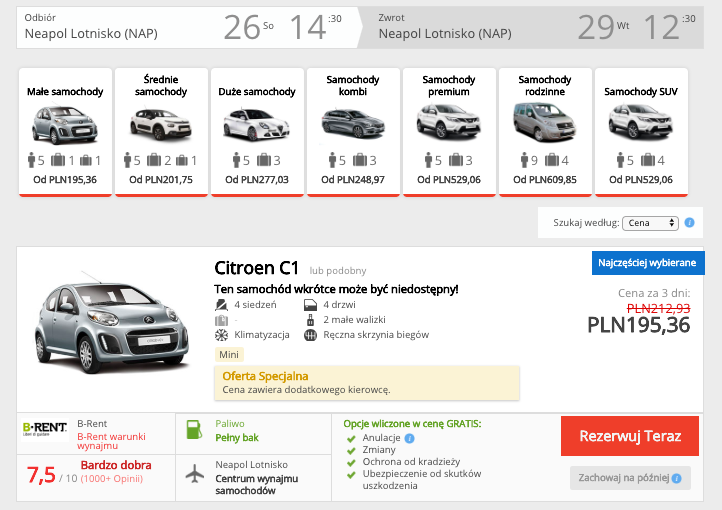
Task: Select the Małe samochody car category
Action: coord(65,132)
